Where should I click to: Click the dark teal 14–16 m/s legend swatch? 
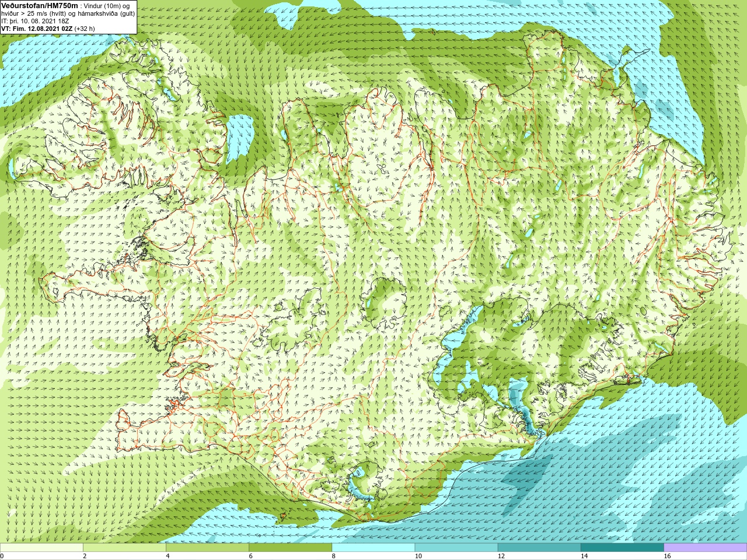tap(622, 548)
